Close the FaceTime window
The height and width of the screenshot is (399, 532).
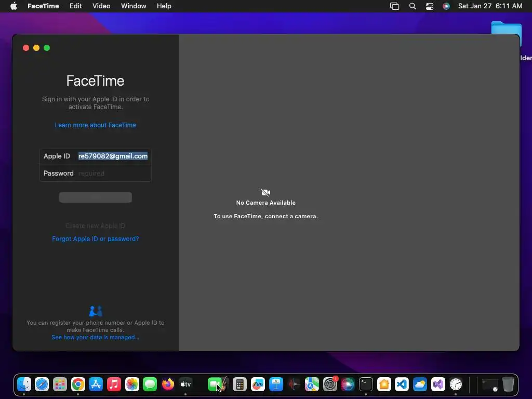click(26, 48)
